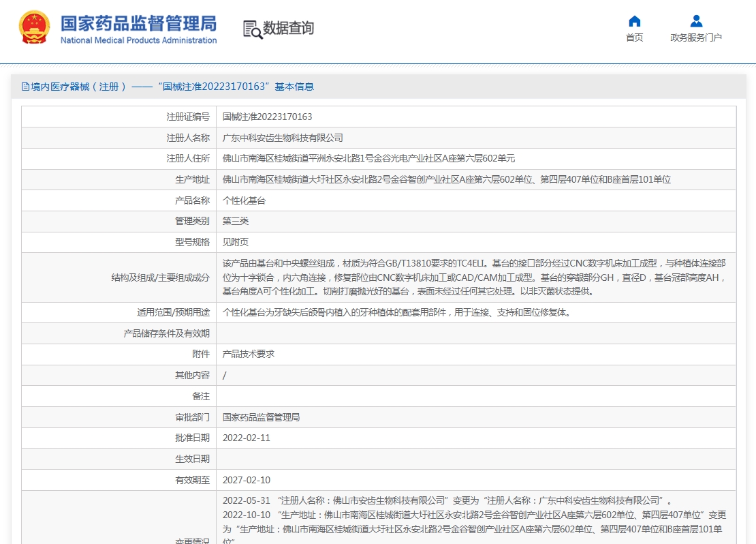Image resolution: width=756 pixels, height=544 pixels.
Task: Click the intended use text starting 个性化基台为牙缺失后
Action: click(396, 313)
